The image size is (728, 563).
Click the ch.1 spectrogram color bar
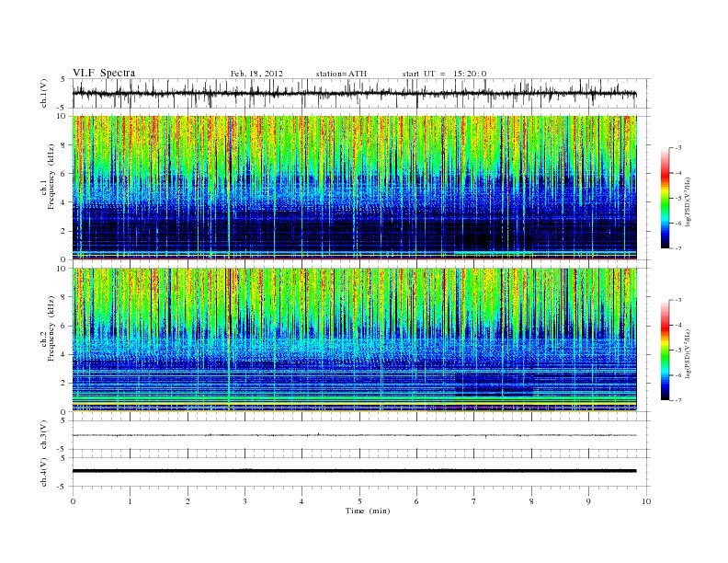click(x=665, y=198)
